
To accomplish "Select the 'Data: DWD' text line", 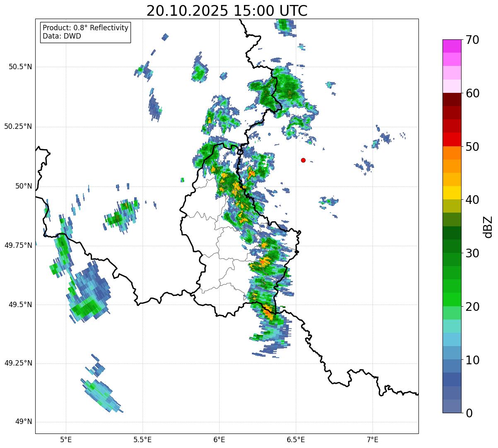I will [x=62, y=36].
